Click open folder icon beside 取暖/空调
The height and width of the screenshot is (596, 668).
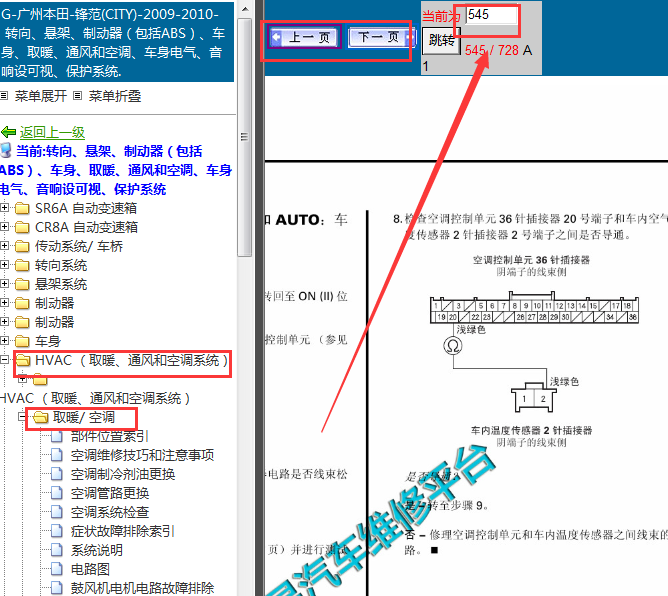pos(40,417)
